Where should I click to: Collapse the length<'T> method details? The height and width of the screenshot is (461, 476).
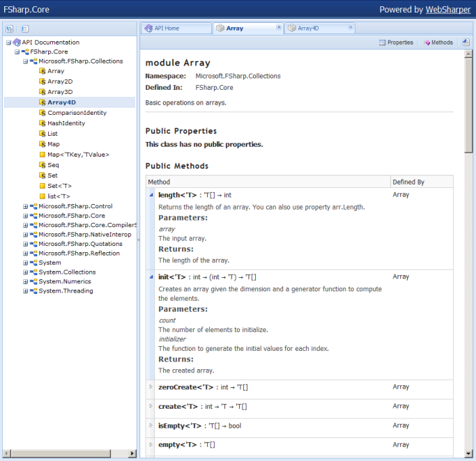[x=151, y=195]
